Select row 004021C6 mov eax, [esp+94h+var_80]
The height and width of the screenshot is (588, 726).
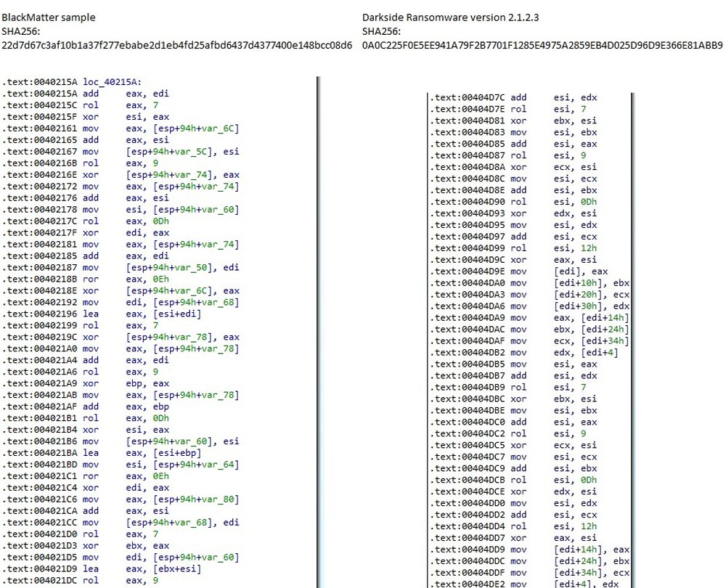tap(121, 499)
